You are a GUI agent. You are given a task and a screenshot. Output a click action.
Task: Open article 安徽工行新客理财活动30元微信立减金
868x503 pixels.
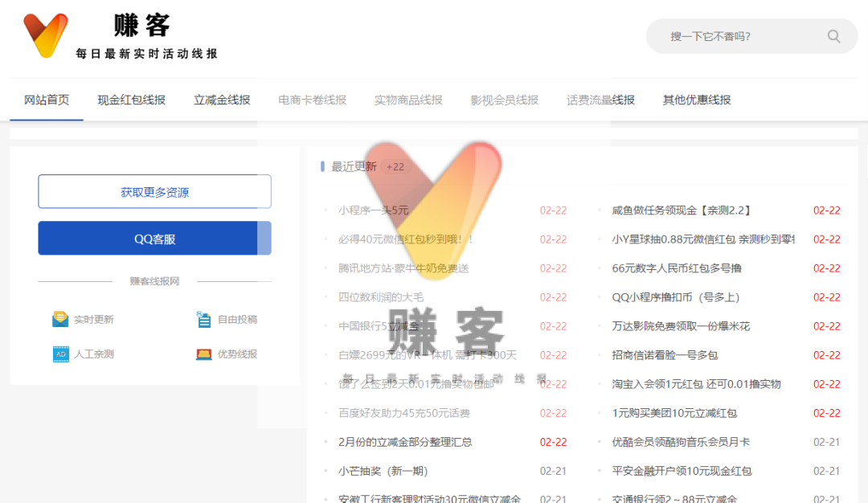(429, 498)
